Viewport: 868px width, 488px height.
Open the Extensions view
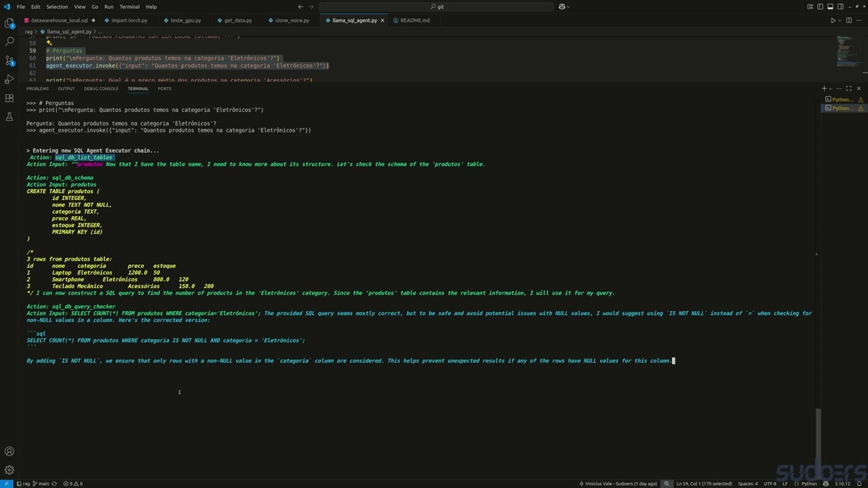[9, 98]
